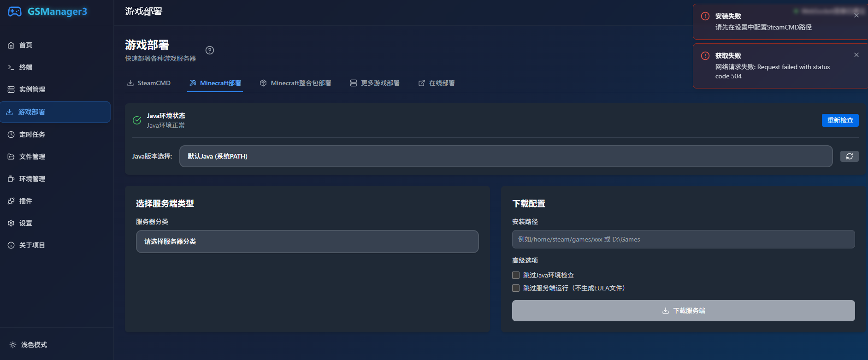Image resolution: width=868 pixels, height=360 pixels.
Task: Click the coffee cup icon beside 环境管理
Action: tap(11, 179)
